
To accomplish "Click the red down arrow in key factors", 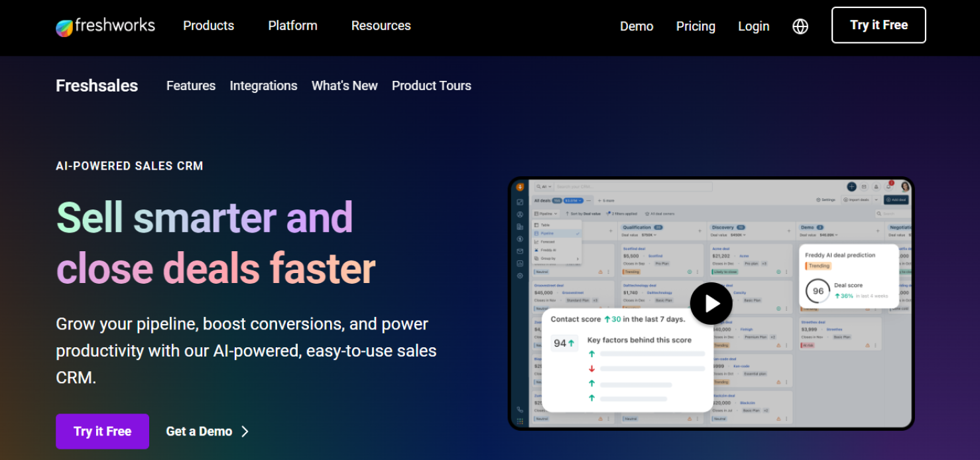I will pos(591,369).
